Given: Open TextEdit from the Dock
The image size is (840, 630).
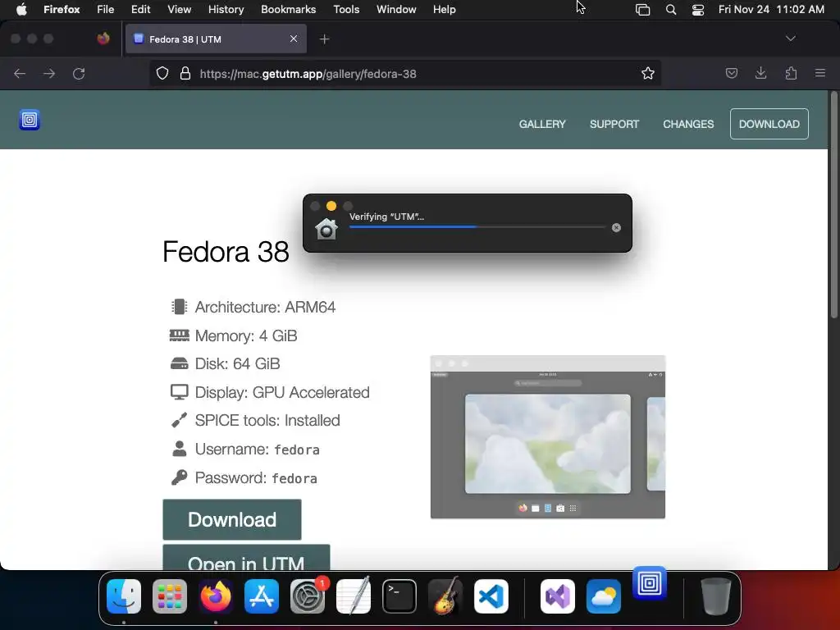Looking at the screenshot, I should [x=354, y=596].
